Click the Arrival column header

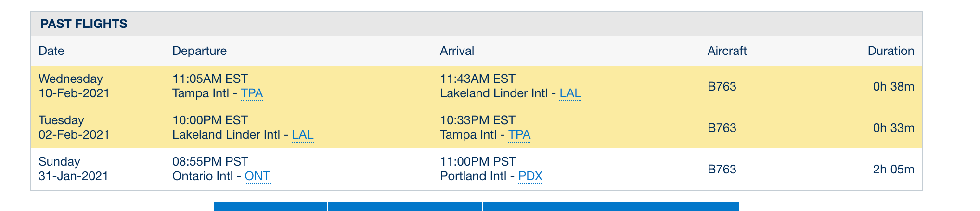pos(457,51)
